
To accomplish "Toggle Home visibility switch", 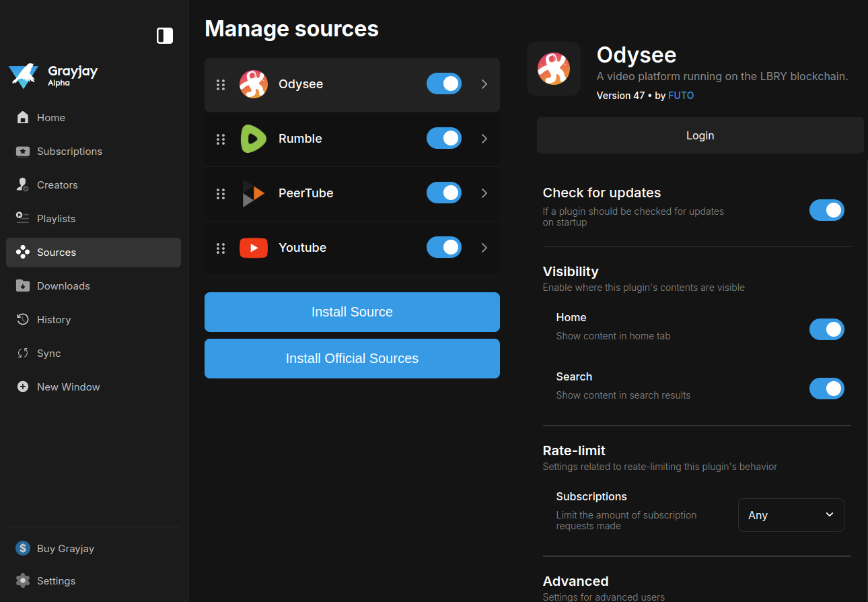I will [827, 329].
